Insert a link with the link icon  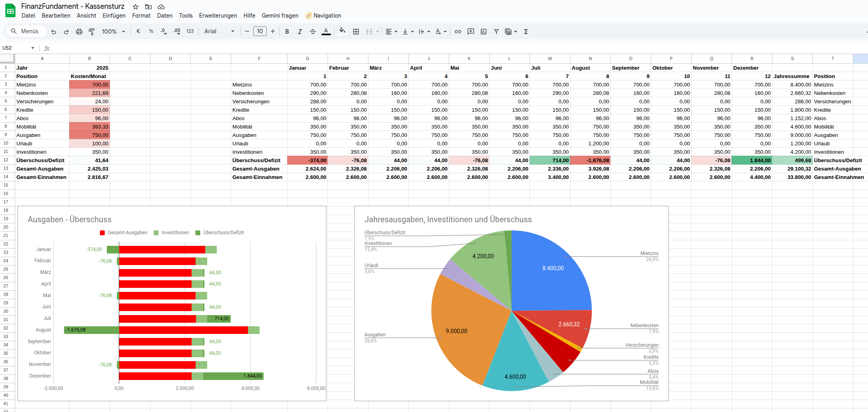click(x=458, y=32)
